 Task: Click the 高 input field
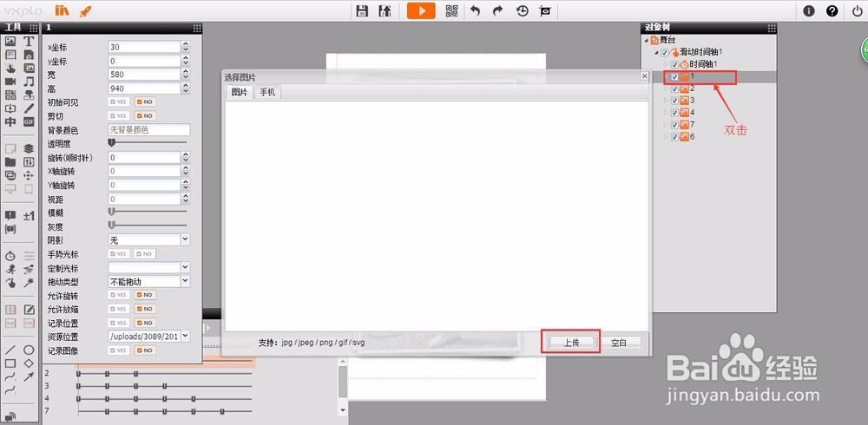click(144, 88)
